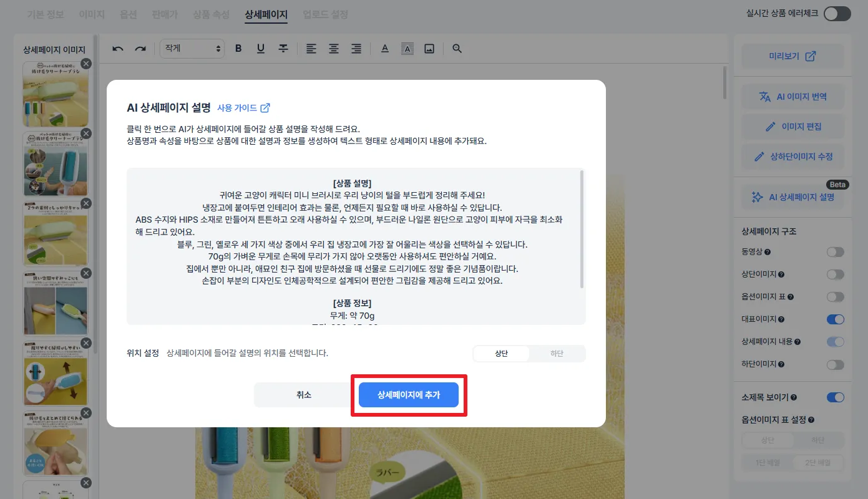Click help icon next to 소제목 보이기
Screen dimensions: 868x499
pyautogui.click(x=793, y=397)
